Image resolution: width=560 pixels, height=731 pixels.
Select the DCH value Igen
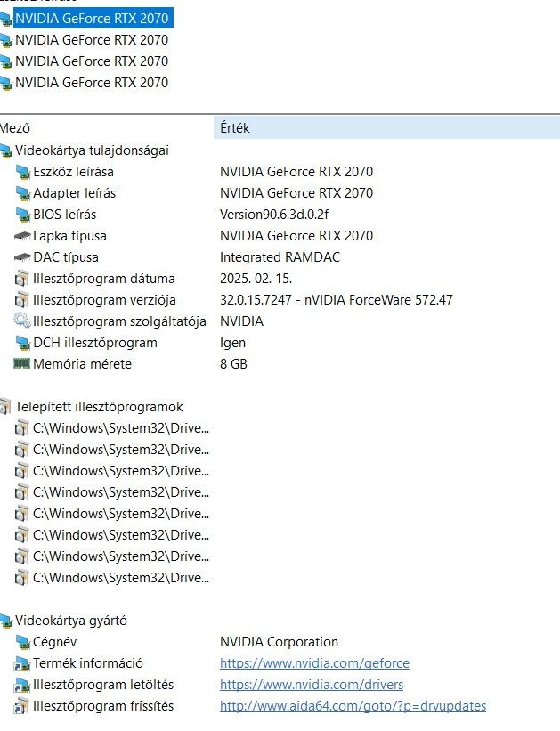point(232,343)
